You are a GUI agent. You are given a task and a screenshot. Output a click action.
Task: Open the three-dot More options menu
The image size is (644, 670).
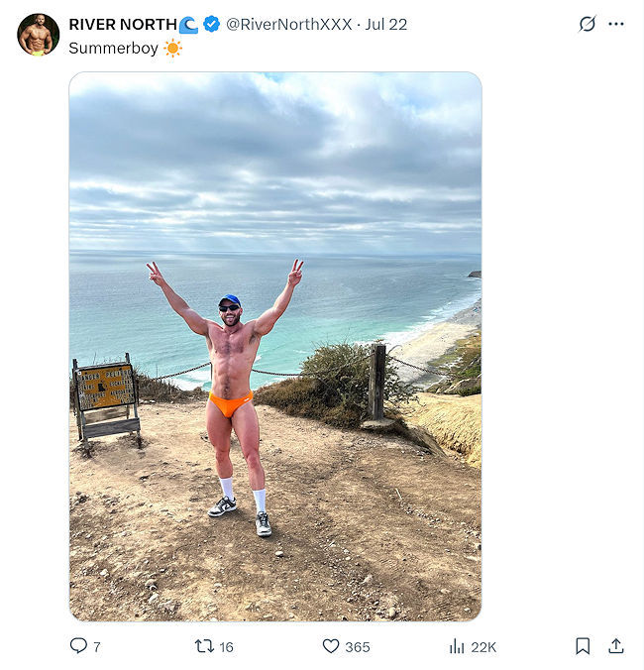point(616,24)
